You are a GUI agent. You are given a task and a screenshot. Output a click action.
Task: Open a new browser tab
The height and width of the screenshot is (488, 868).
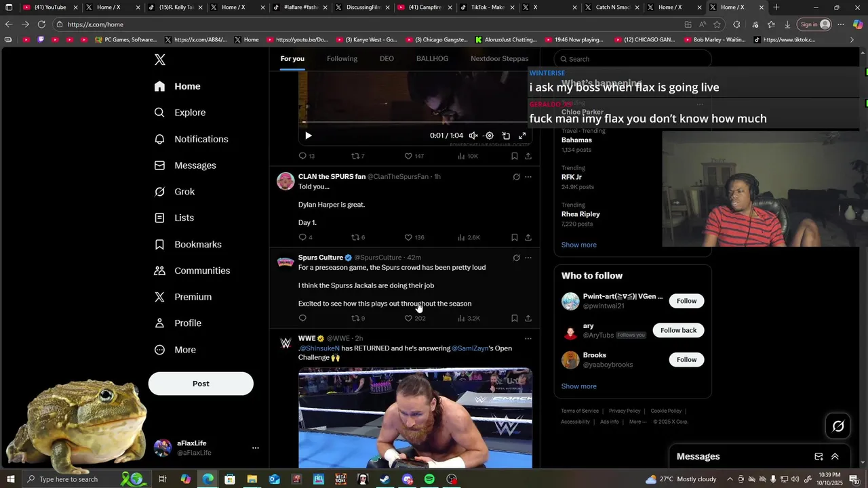[x=776, y=7]
